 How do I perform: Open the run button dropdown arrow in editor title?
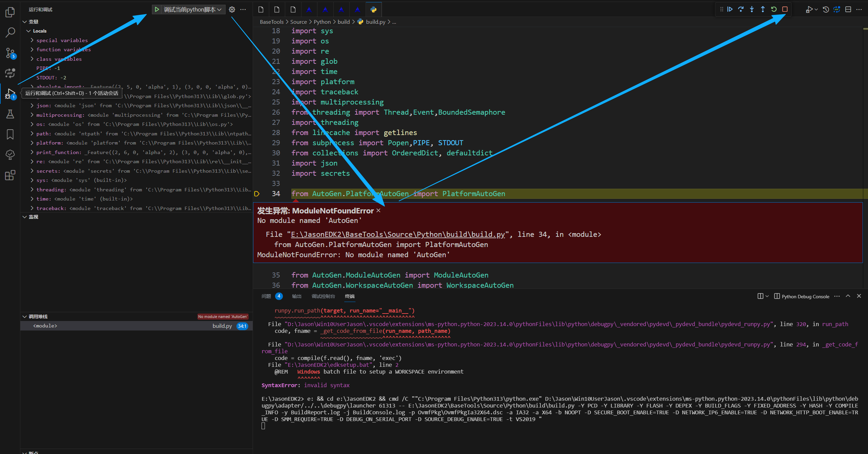[816, 10]
